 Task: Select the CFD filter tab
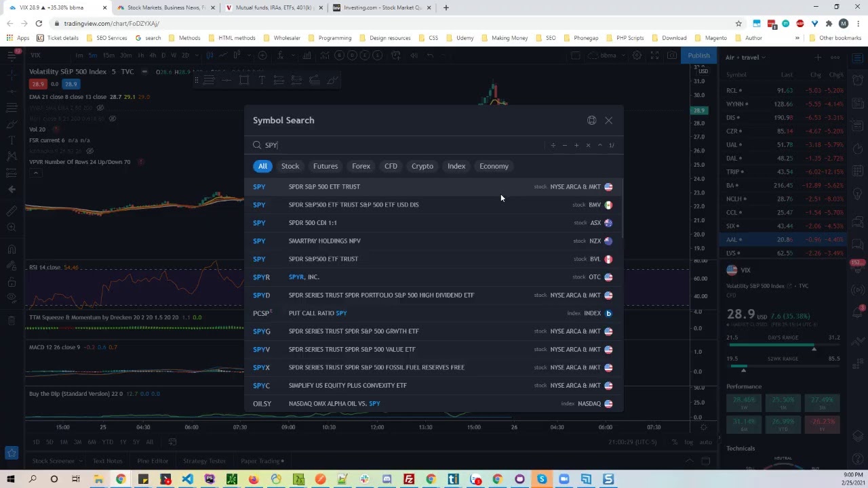pyautogui.click(x=391, y=166)
